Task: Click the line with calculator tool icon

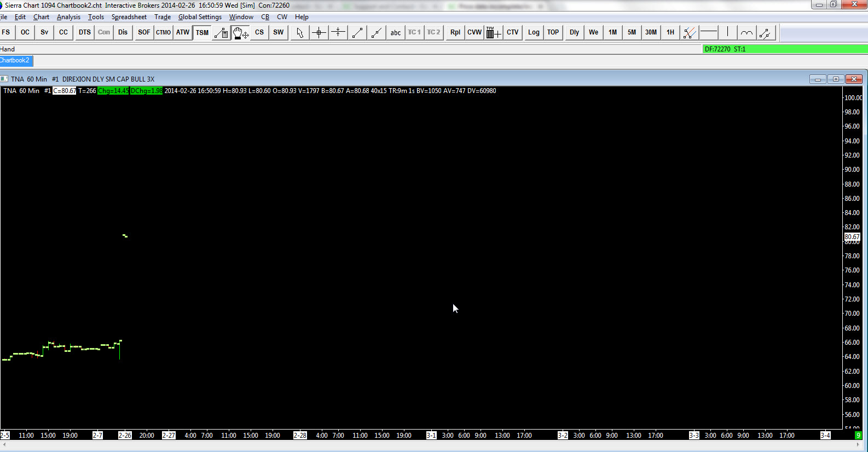Action: (221, 32)
